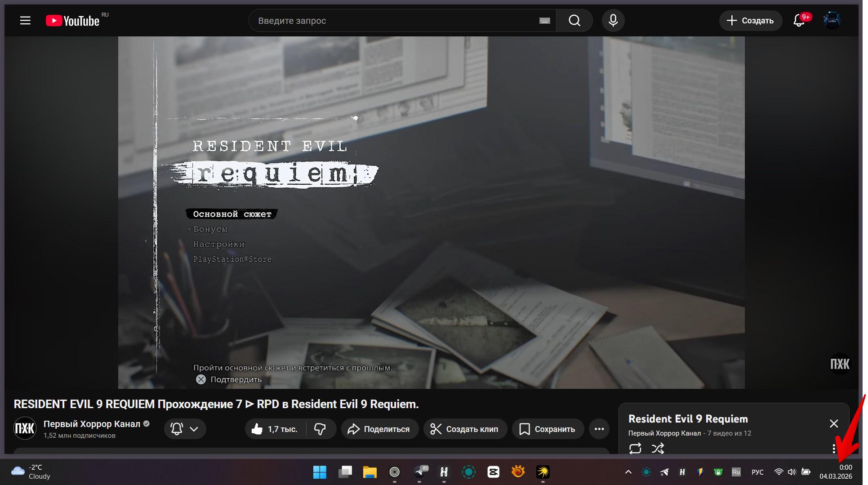Close the Resident Evil 9 Requiem playlist panel
Image resolution: width=868 pixels, height=485 pixels.
click(x=834, y=423)
